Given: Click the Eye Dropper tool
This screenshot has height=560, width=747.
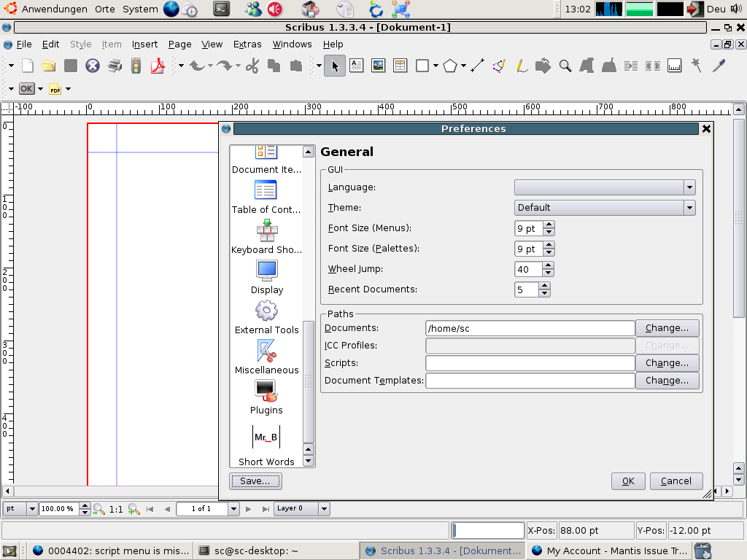Looking at the screenshot, I should click(x=719, y=66).
